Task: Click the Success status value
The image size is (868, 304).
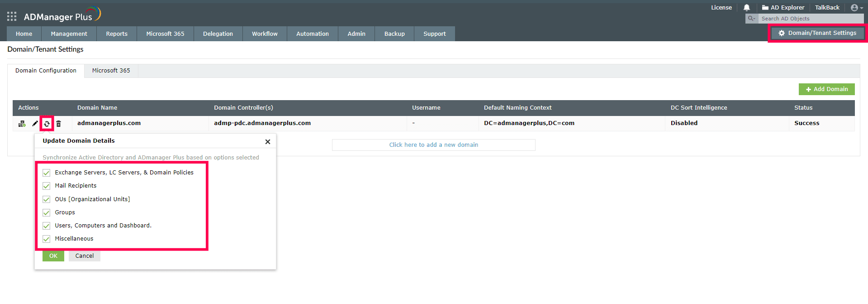Action: click(806, 123)
